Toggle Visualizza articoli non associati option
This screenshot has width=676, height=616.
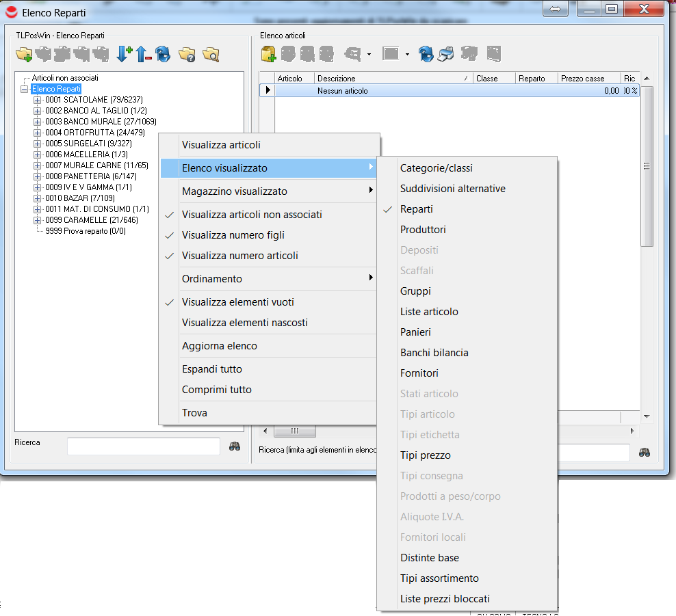[252, 215]
